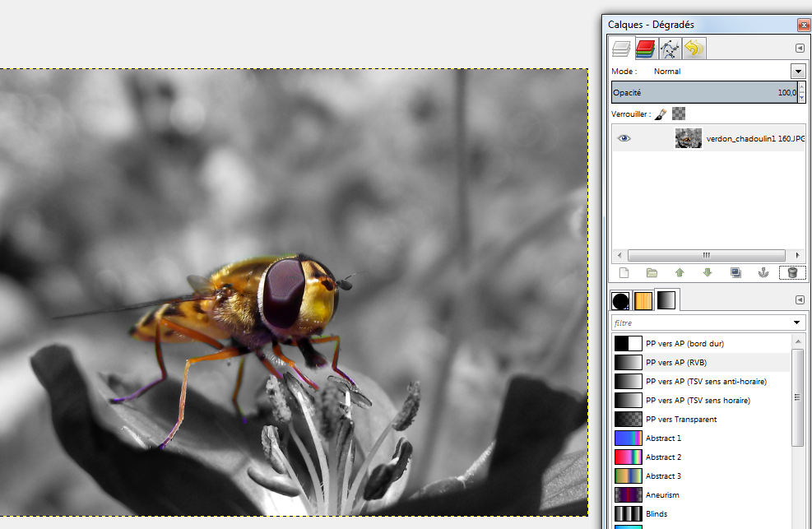
Task: Duplicate the current layer
Action: pyautogui.click(x=735, y=273)
